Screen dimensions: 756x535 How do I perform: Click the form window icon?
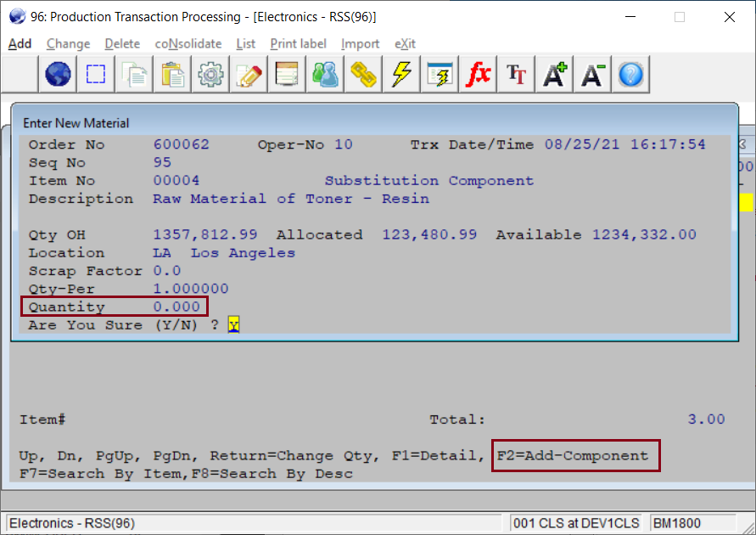pyautogui.click(x=287, y=74)
